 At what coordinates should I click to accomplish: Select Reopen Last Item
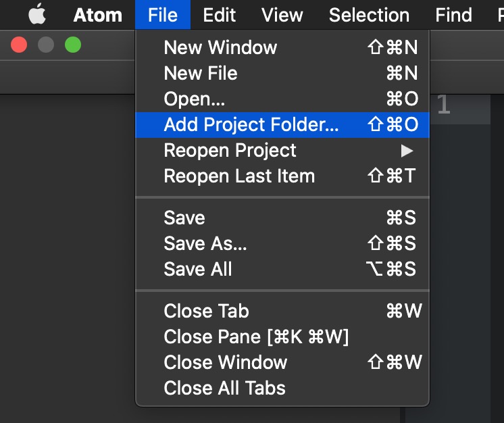(239, 176)
